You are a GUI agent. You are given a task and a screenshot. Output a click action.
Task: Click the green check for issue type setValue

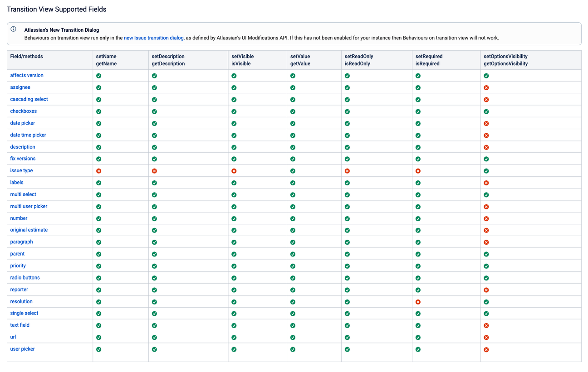coord(293,171)
